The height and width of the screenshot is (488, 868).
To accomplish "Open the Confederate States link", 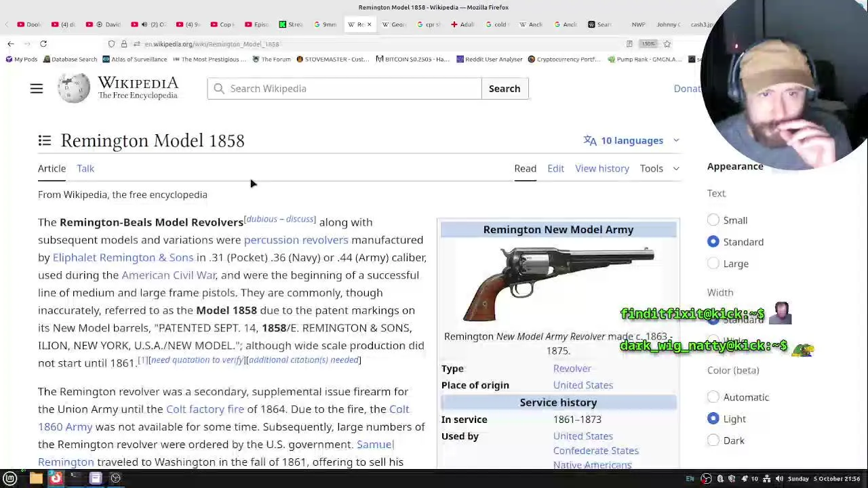I will tap(596, 451).
